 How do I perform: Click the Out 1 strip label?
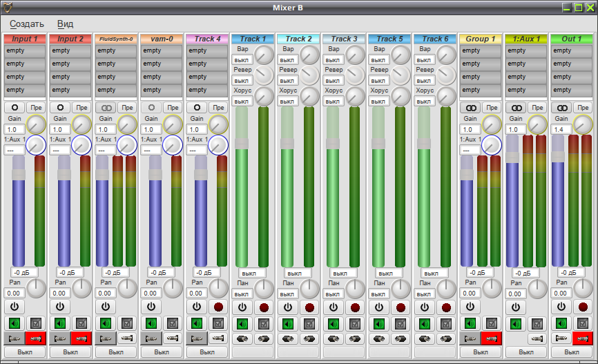click(572, 39)
